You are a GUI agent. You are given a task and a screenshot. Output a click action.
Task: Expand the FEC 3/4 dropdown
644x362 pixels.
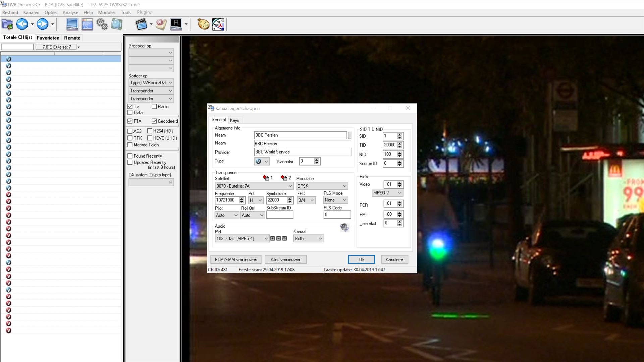coord(306,200)
